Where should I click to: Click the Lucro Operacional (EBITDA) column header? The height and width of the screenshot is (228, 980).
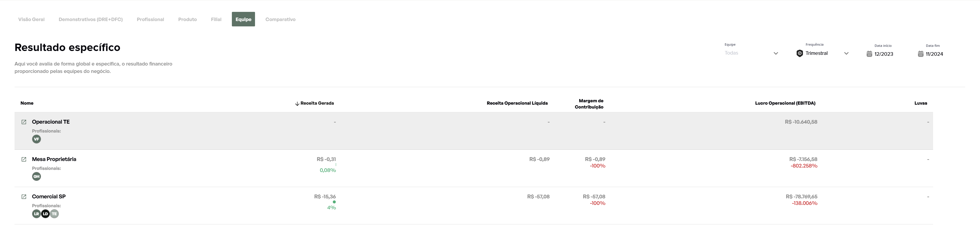coord(785,103)
